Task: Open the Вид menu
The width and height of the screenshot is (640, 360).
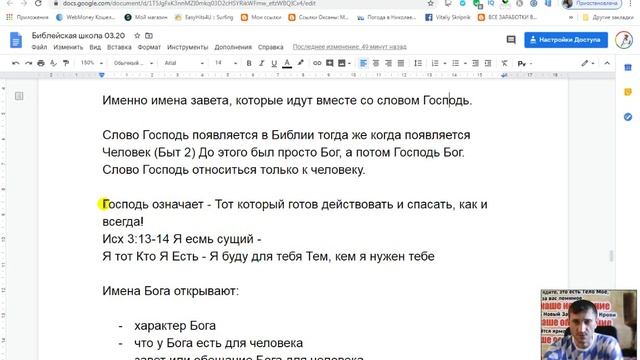Action: click(x=95, y=47)
